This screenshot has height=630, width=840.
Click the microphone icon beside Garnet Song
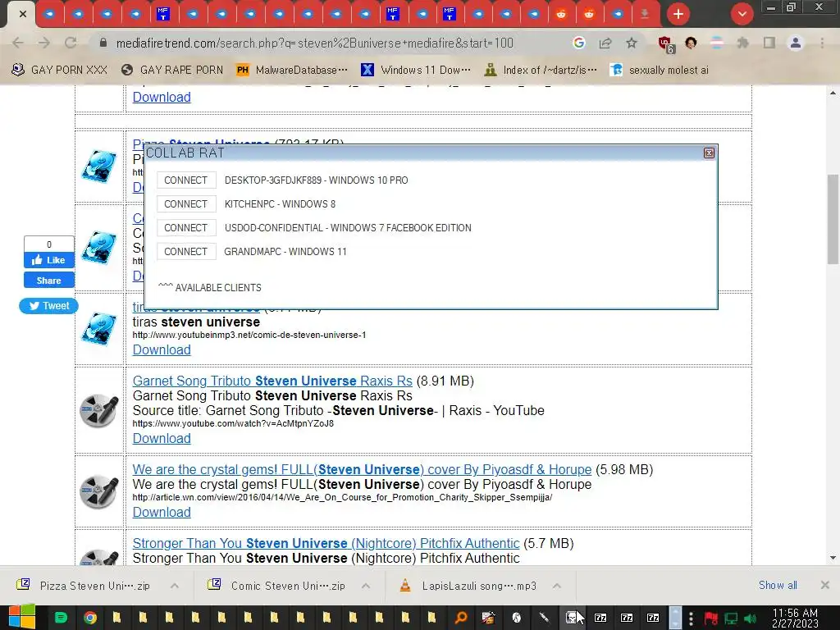click(99, 411)
